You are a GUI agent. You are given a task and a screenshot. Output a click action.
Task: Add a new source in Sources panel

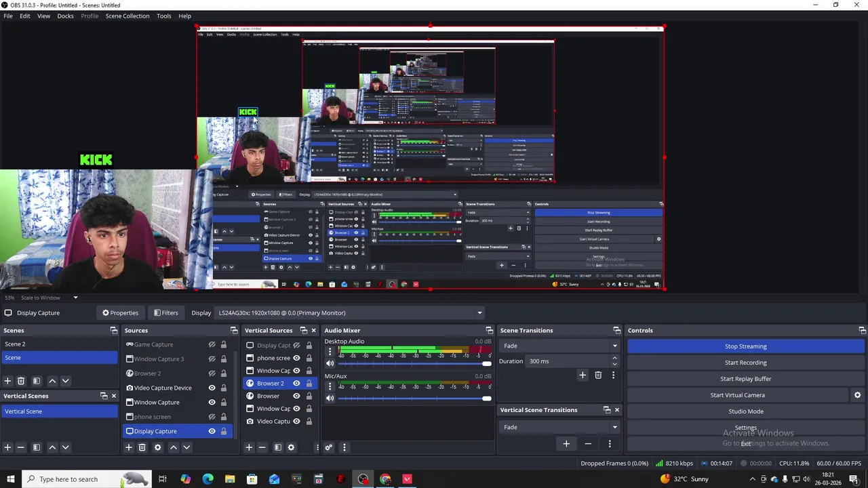[x=129, y=447]
